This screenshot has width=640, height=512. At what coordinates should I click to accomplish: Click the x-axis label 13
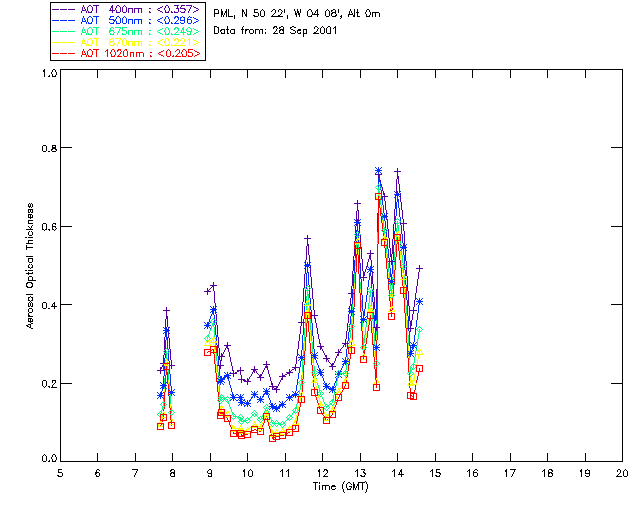pyautogui.click(x=360, y=473)
